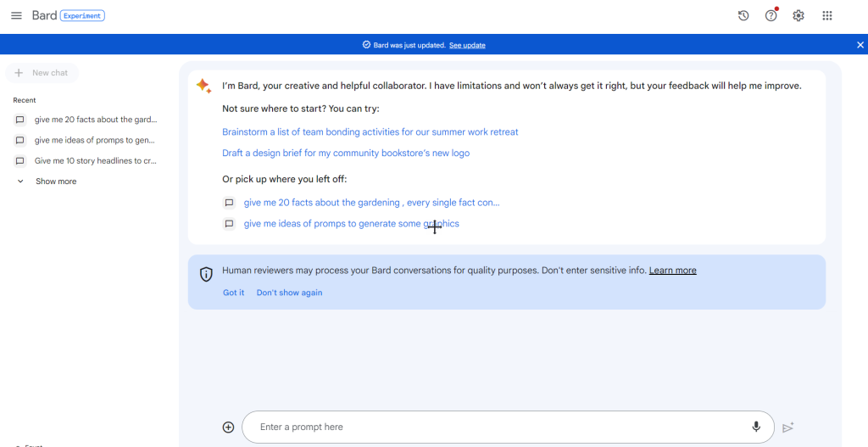The width and height of the screenshot is (868, 447).
Task: Open the Learn more link
Action: 672,271
